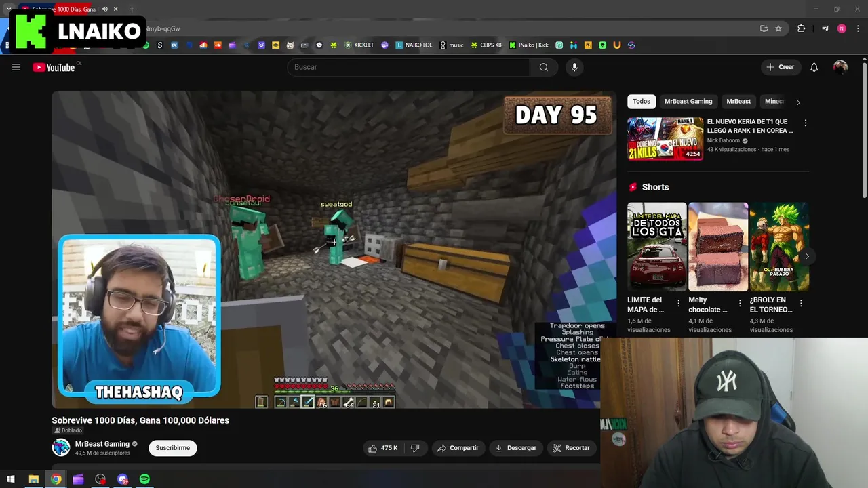
Task: Click the video player to pause
Action: (x=335, y=249)
